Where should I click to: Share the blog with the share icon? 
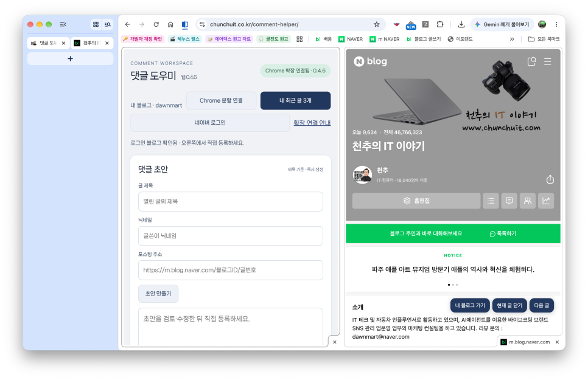(x=550, y=179)
